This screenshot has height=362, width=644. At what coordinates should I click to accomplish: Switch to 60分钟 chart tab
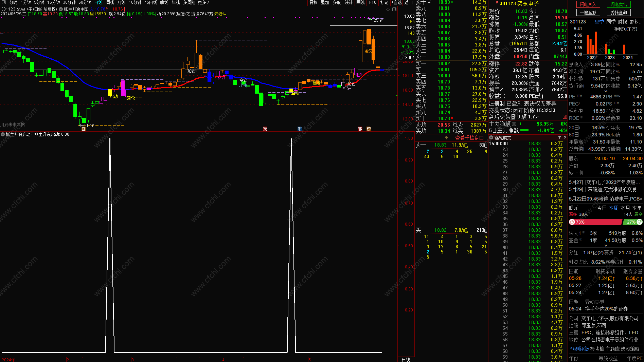pos(85,2)
